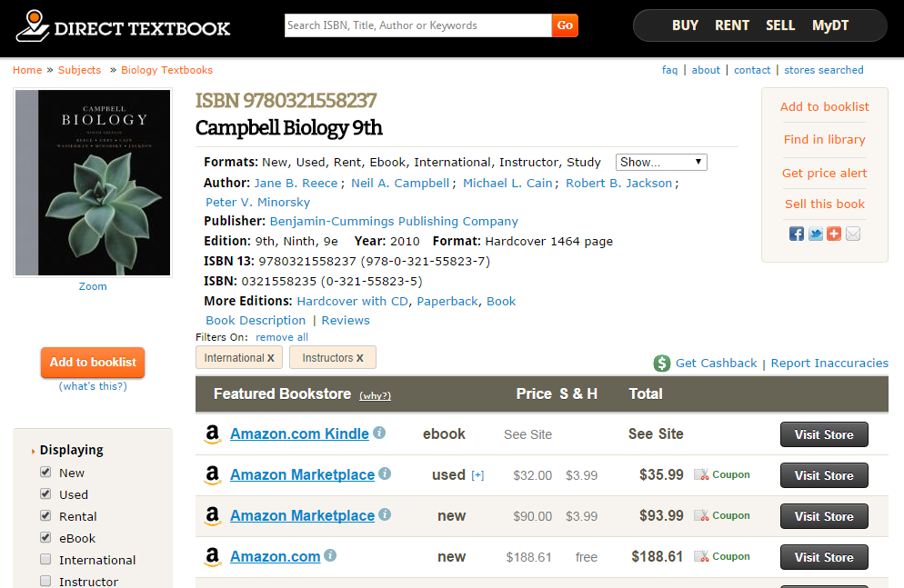Screen dimensions: 904x588
Task: Click the Twitter share icon
Action: [x=815, y=234]
